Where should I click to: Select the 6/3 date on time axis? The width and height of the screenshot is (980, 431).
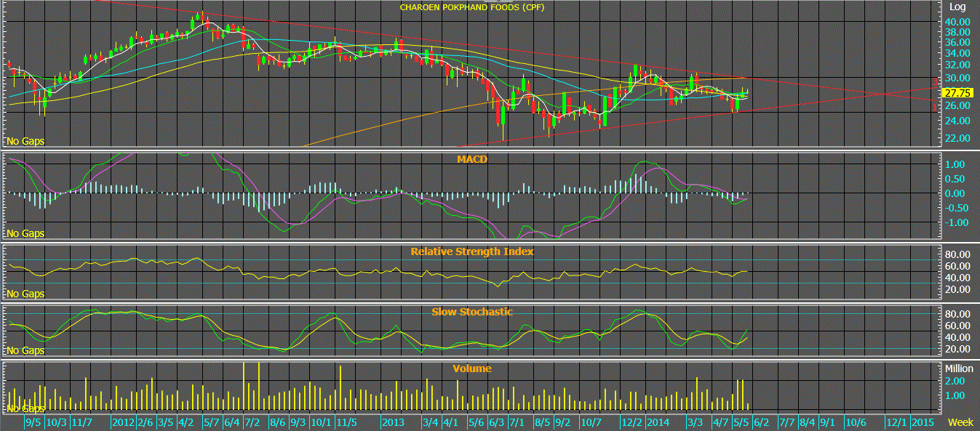[x=497, y=422]
